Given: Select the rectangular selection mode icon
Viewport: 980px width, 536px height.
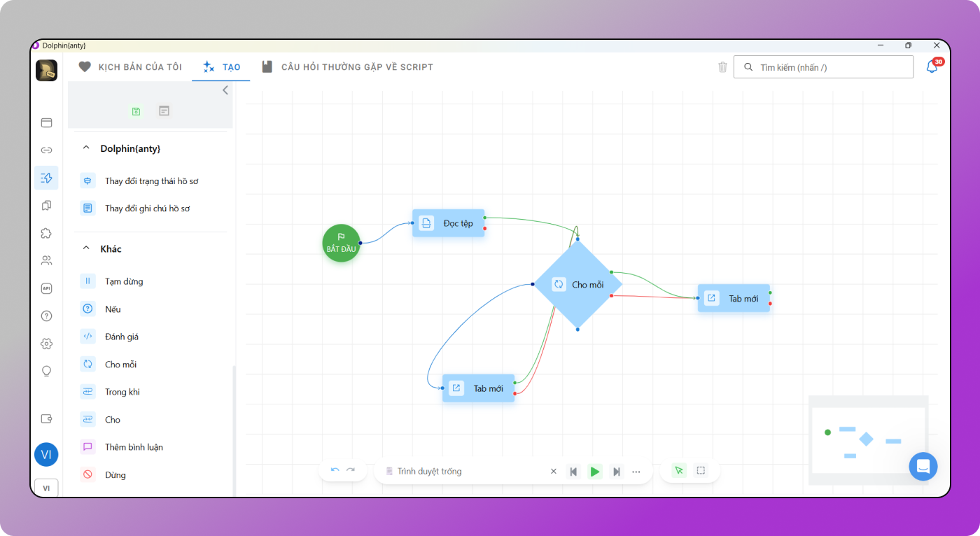Looking at the screenshot, I should point(701,471).
